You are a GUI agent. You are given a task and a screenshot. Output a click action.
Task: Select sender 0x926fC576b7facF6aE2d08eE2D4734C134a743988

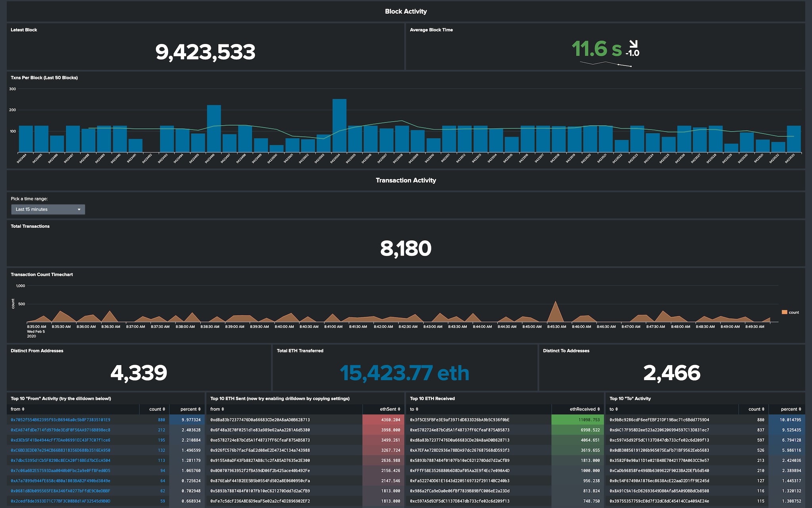(260, 450)
